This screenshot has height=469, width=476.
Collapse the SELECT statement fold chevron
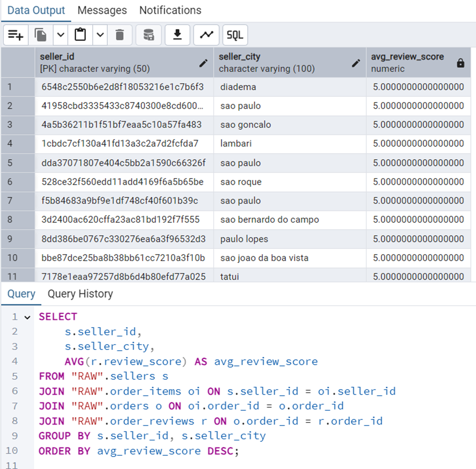point(27,317)
